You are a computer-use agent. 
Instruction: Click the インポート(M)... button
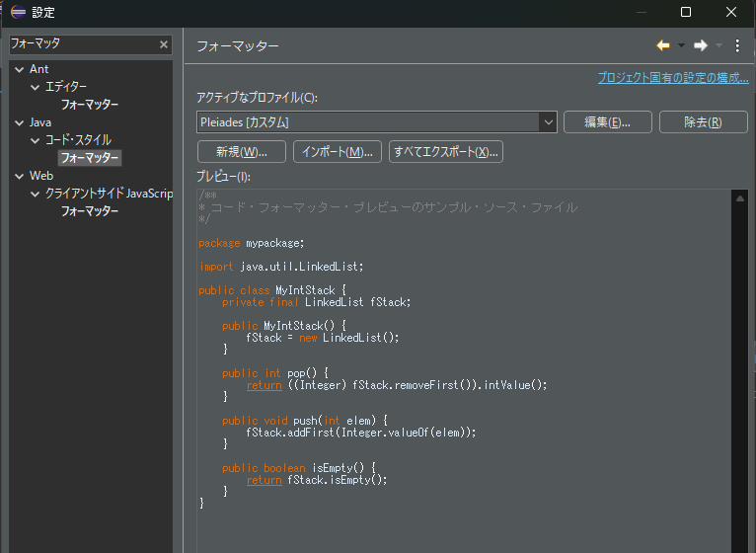point(337,152)
